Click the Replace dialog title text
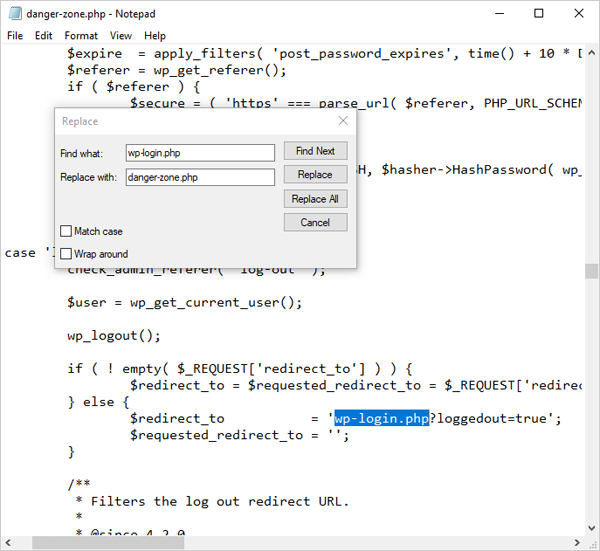 [x=80, y=121]
